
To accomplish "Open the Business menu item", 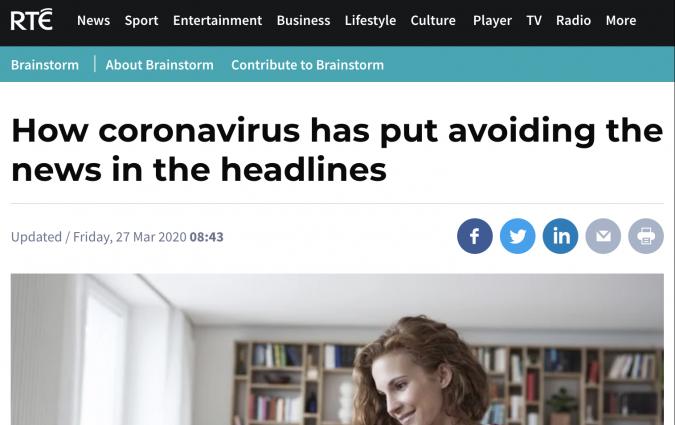I will 303,20.
